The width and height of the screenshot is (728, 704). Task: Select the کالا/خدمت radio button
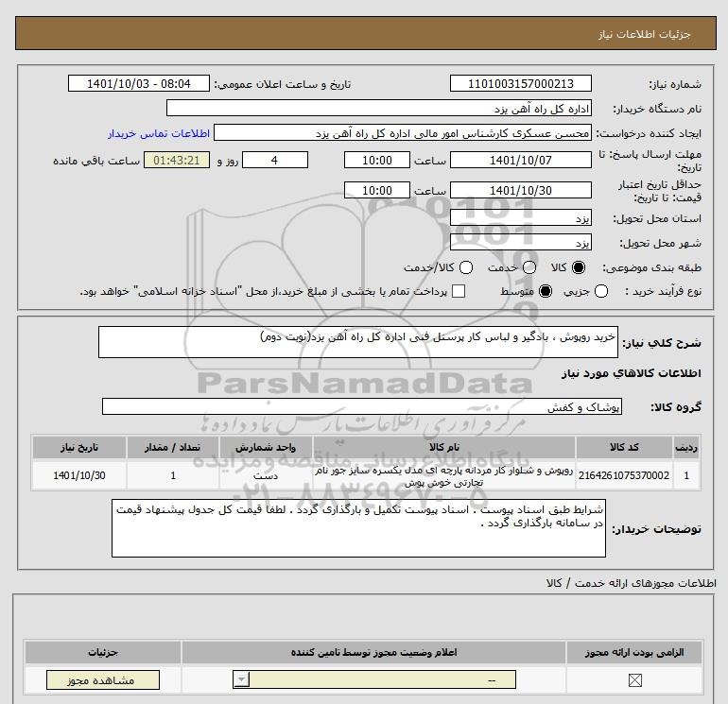pos(466,267)
